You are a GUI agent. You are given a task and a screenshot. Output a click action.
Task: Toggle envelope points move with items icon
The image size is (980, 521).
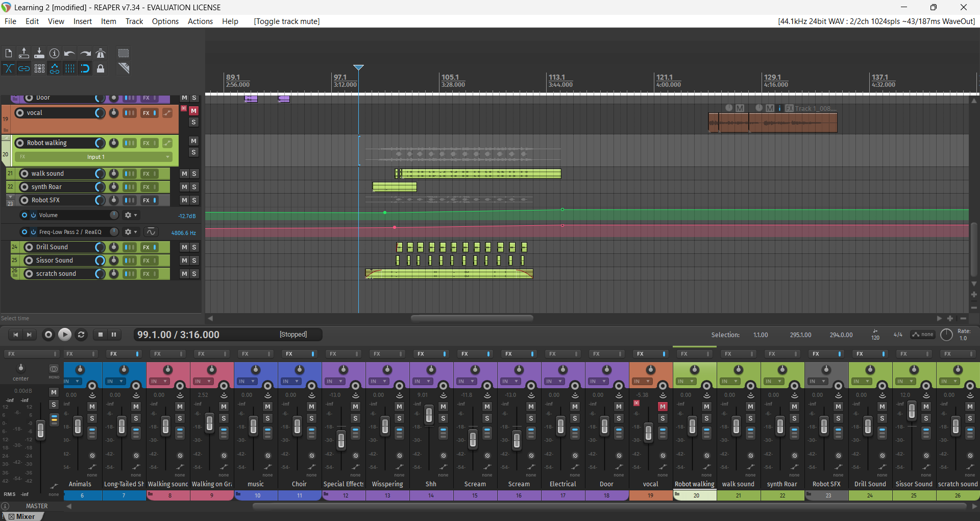coord(55,68)
